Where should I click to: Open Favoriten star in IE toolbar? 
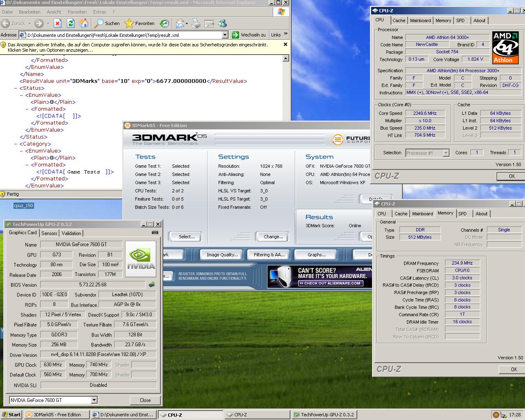point(139,23)
